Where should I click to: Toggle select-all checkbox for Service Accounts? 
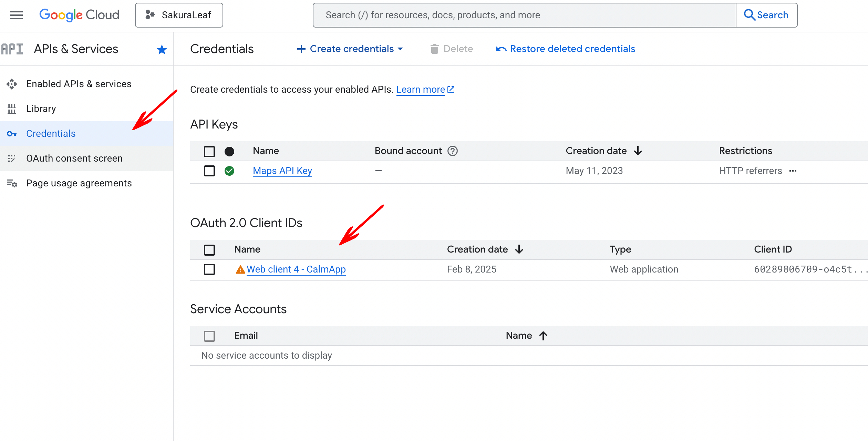[x=209, y=336]
